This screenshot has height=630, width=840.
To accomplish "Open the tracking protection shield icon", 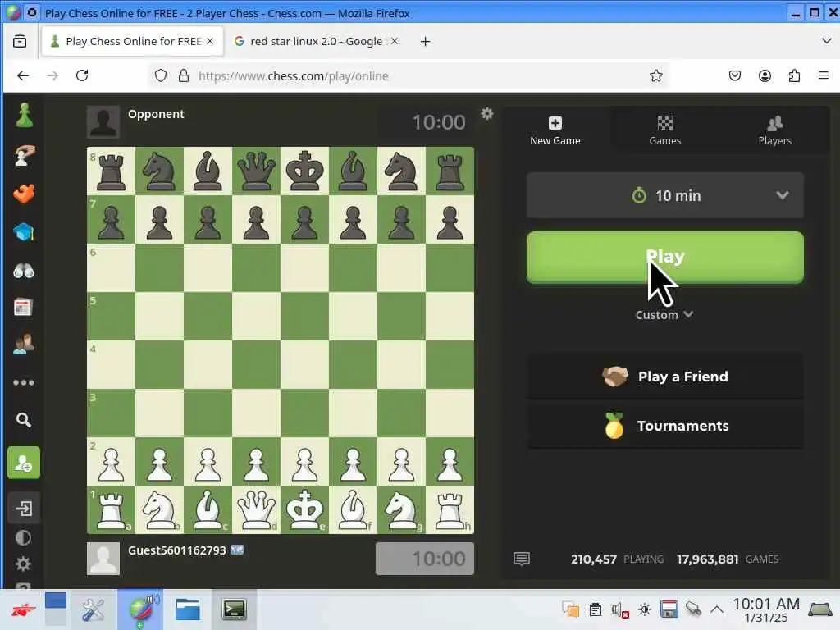I will coord(160,75).
